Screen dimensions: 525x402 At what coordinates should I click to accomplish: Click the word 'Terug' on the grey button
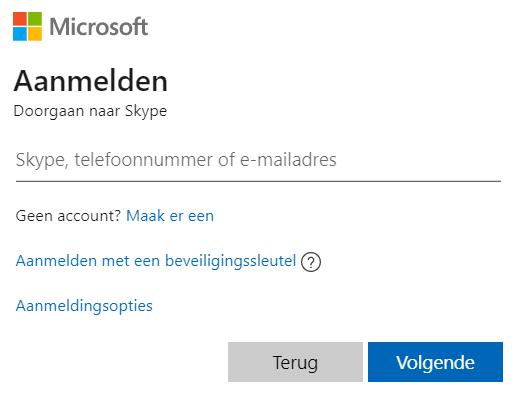point(295,363)
